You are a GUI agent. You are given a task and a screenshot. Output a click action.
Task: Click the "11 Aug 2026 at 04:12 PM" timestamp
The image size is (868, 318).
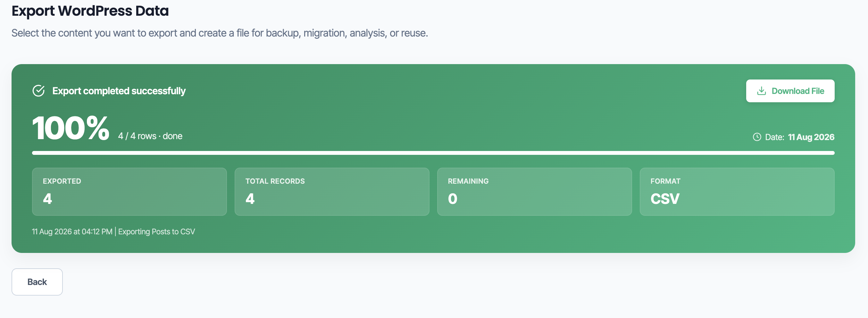point(72,232)
